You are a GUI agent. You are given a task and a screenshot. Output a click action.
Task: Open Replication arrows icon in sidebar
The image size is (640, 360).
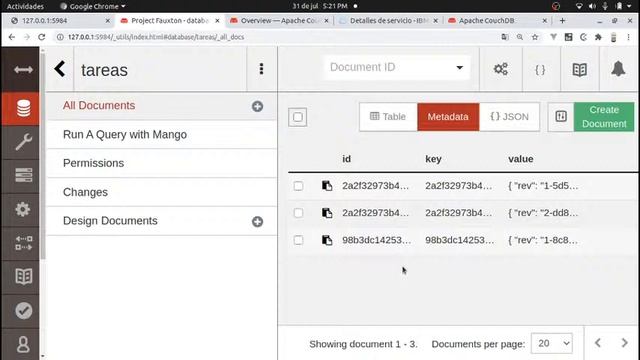(23, 243)
